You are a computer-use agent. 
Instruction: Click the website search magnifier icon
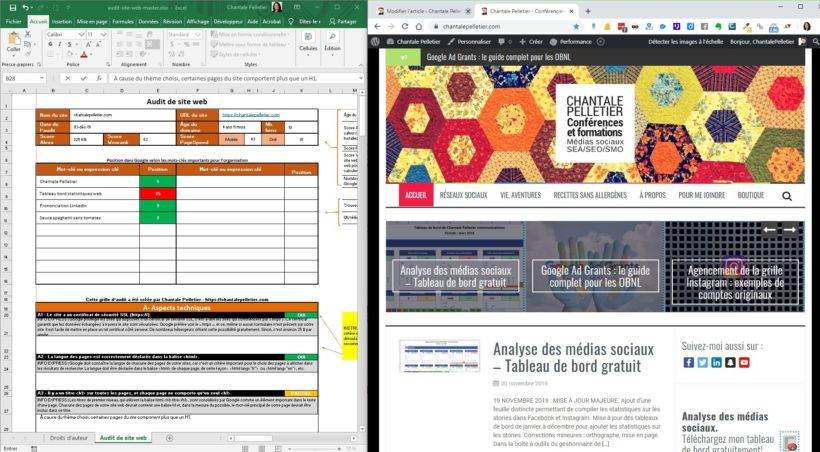coord(787,196)
